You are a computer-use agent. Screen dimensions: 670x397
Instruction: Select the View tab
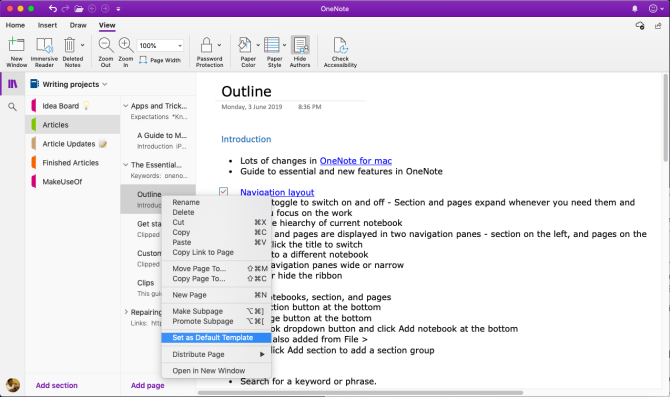[107, 25]
